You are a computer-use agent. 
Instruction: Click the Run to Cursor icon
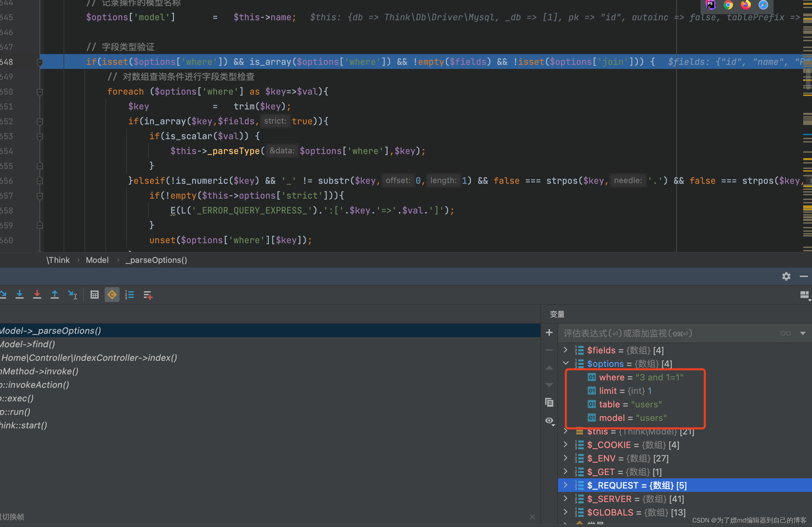point(72,295)
